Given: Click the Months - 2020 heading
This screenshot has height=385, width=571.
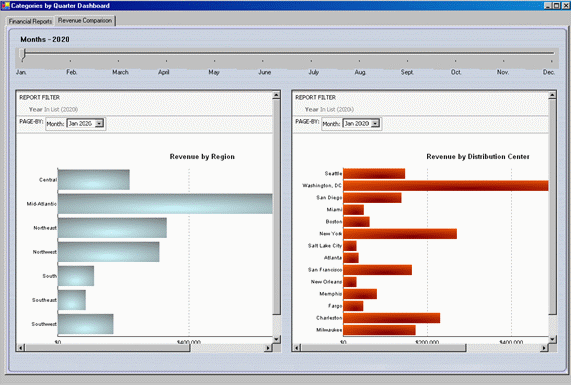Looking at the screenshot, I should [45, 39].
